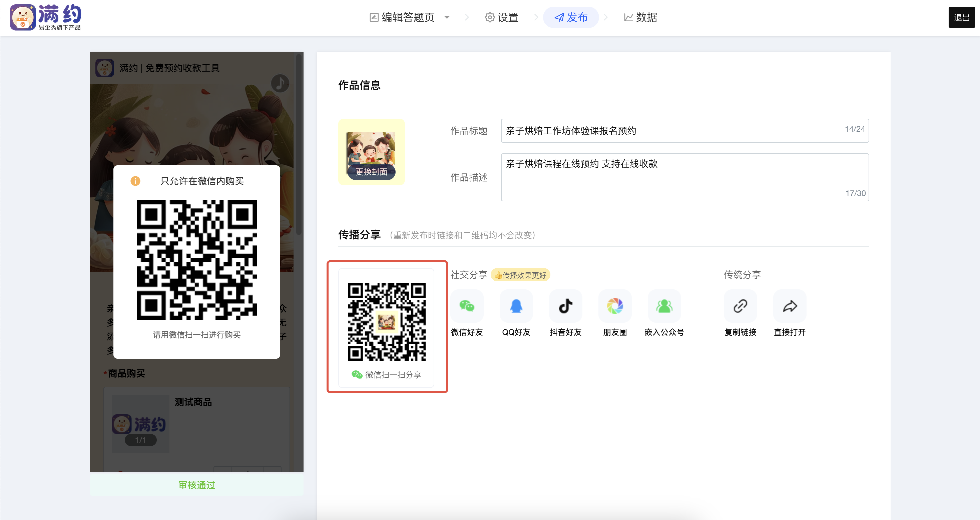Share to Moments (朋友圈) icon
The image size is (980, 520).
tap(615, 306)
